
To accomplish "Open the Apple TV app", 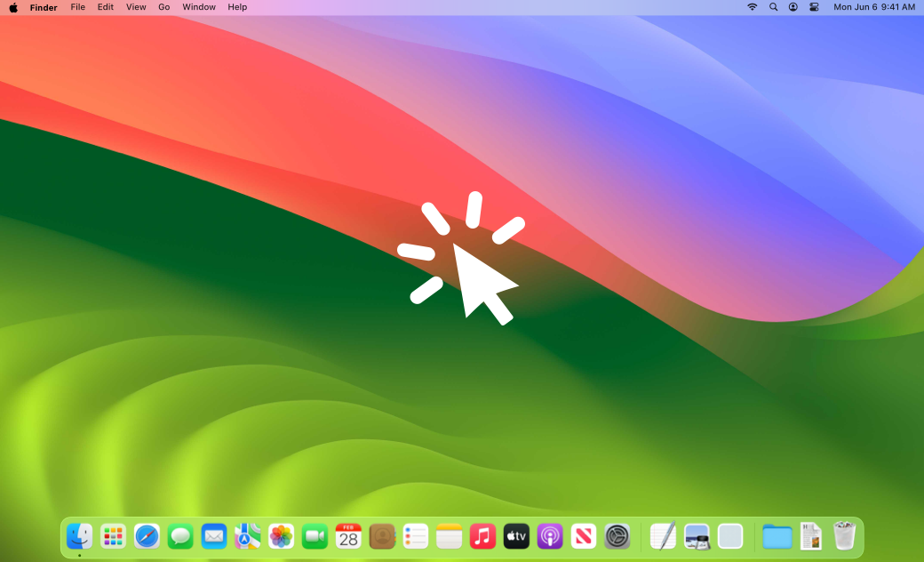I will pyautogui.click(x=516, y=536).
